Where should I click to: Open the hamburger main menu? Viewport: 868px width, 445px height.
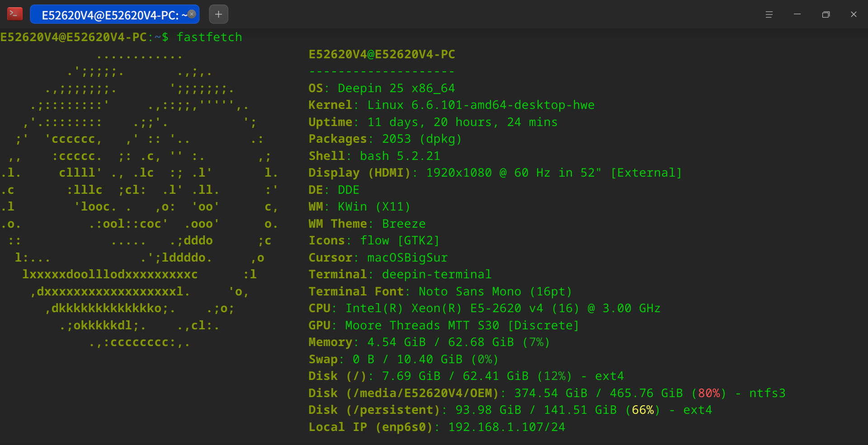click(x=769, y=14)
